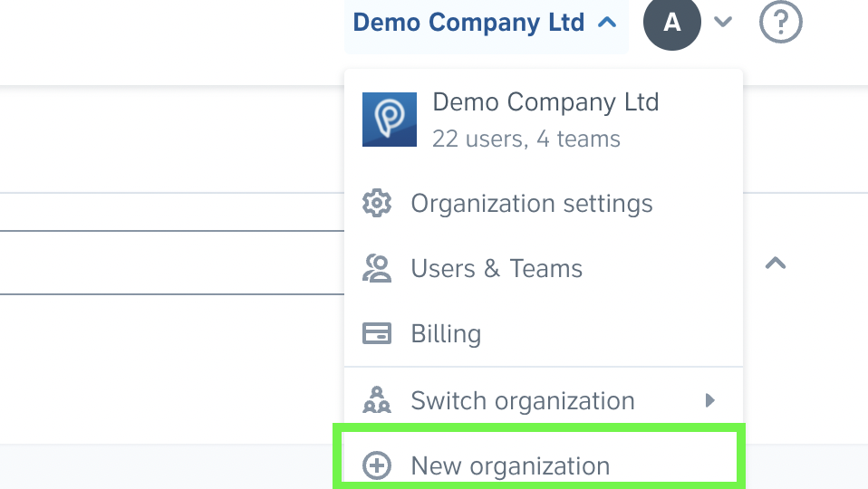868x489 pixels.
Task: Click the Demo Company Ltd header title text
Action: pos(468,23)
